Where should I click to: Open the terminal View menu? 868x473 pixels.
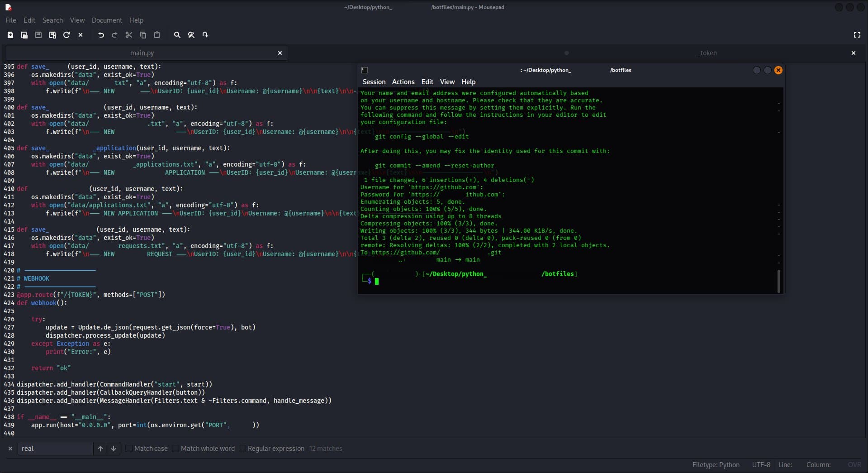(447, 82)
